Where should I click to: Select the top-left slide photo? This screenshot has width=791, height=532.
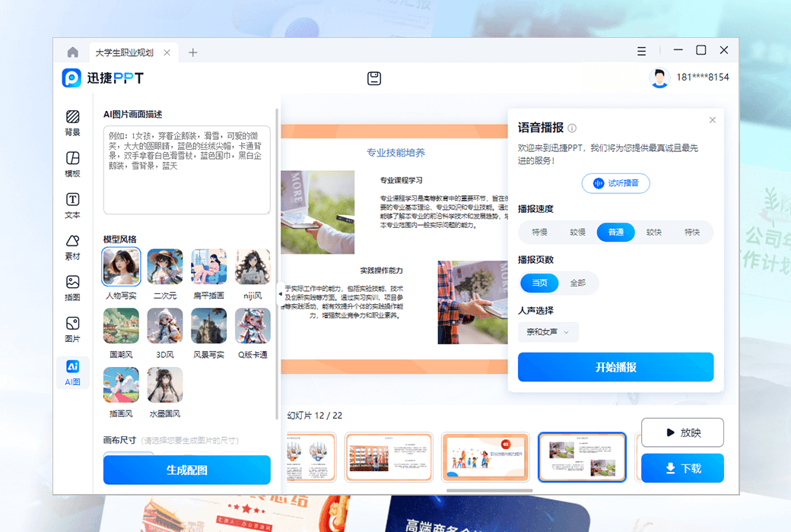tap(318, 212)
